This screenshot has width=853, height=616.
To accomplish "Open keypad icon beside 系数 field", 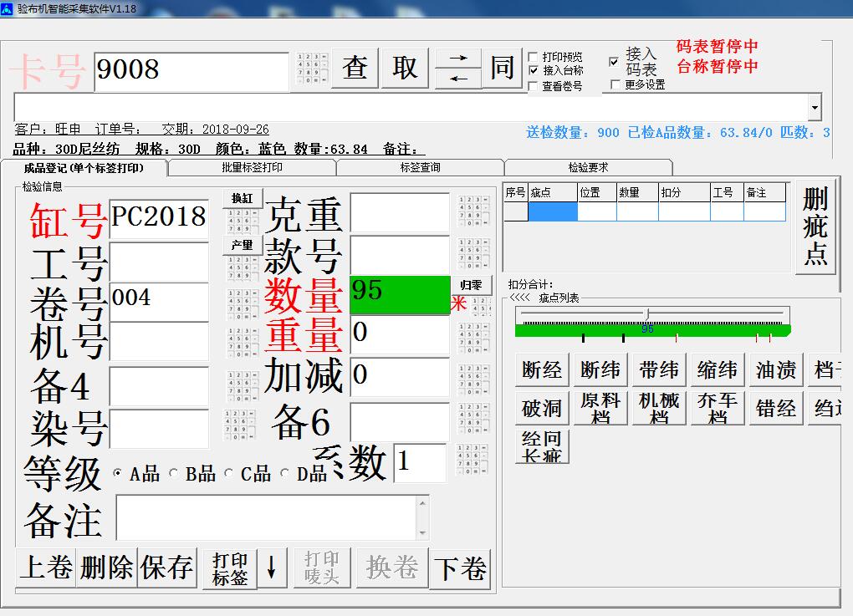I will 472,460.
